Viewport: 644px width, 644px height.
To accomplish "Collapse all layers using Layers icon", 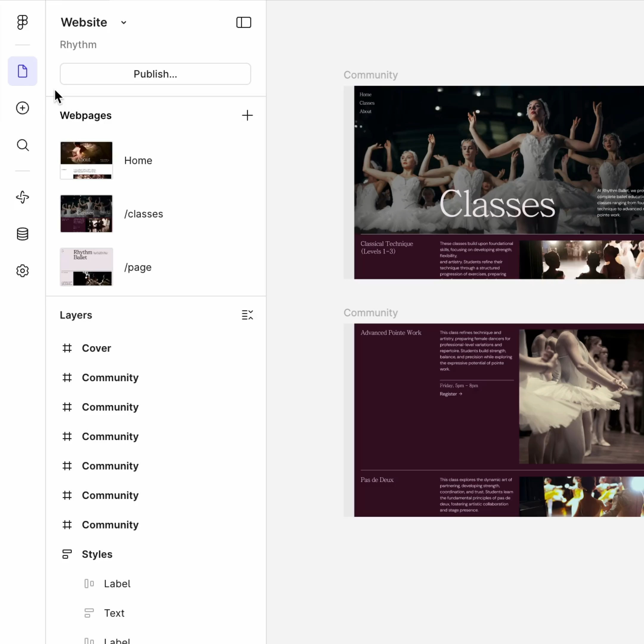I will (247, 315).
